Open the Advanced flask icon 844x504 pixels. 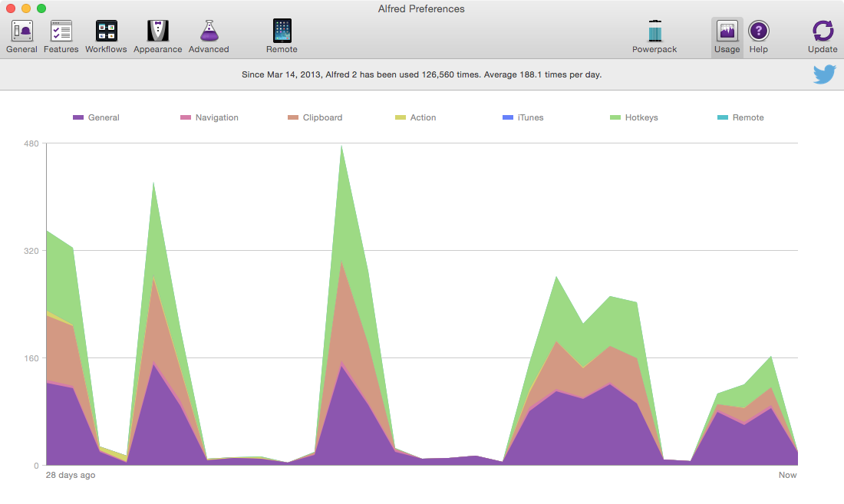[x=209, y=31]
